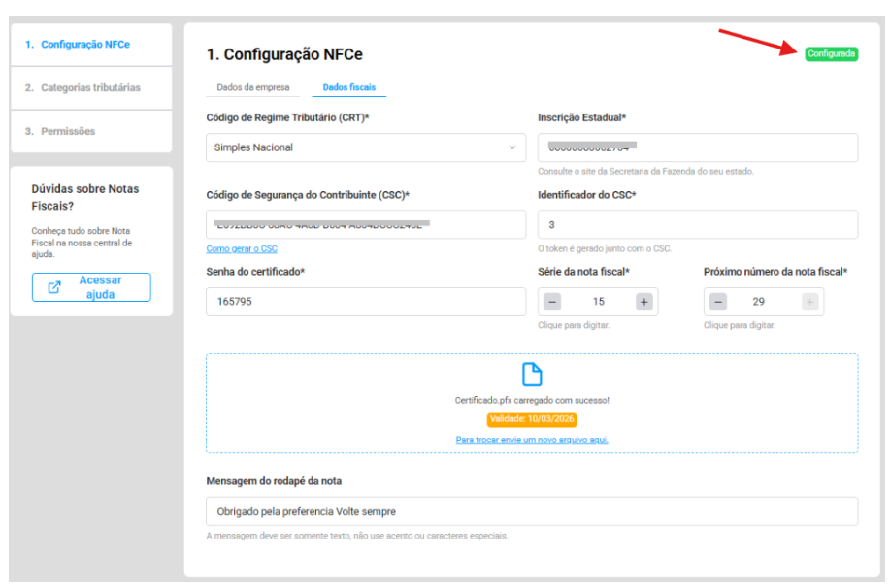Increase the Série da nota fiscal value
The width and height of the screenshot is (890, 588).
click(643, 302)
